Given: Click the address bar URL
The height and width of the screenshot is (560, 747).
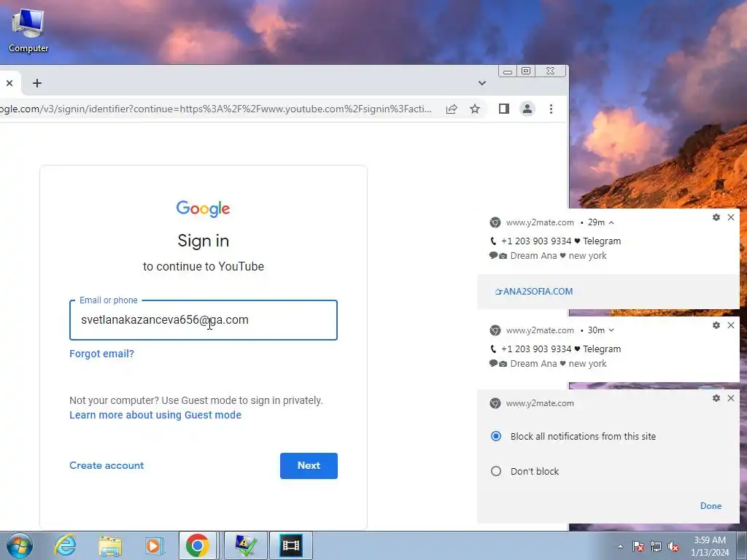Looking at the screenshot, I should 216,109.
